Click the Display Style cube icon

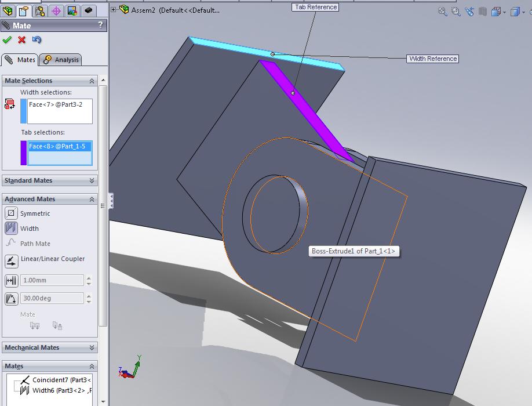pyautogui.click(x=515, y=12)
